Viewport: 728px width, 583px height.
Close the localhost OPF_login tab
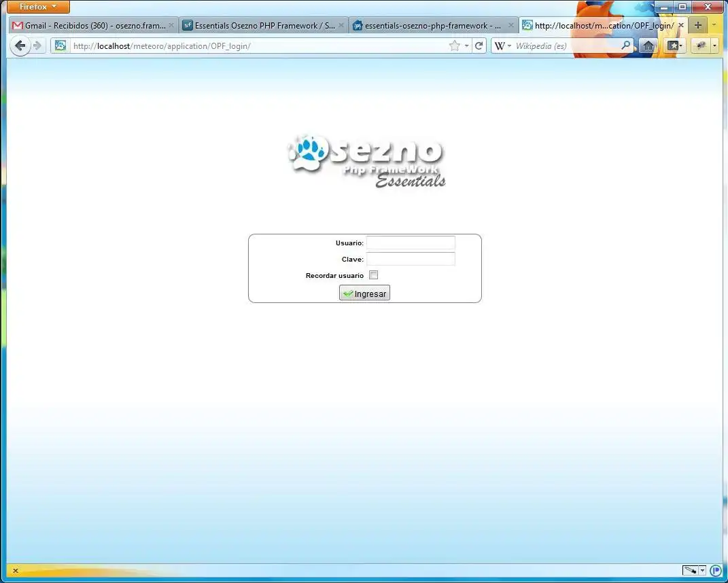[681, 25]
